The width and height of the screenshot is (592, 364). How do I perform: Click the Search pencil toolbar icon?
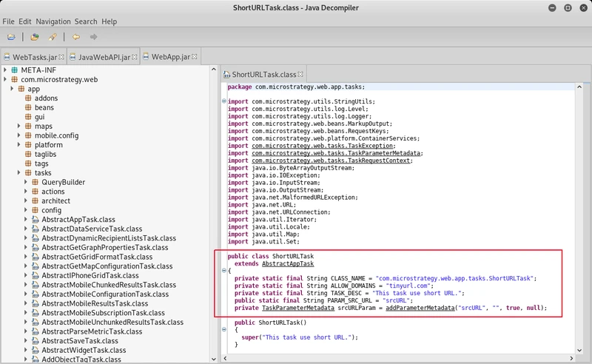coord(53,37)
